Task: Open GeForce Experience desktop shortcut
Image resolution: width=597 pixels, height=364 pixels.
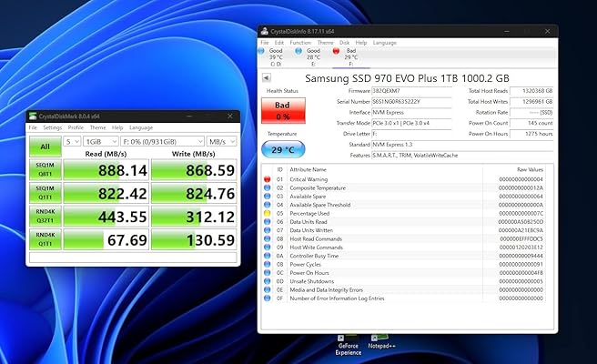Action: tap(347, 340)
